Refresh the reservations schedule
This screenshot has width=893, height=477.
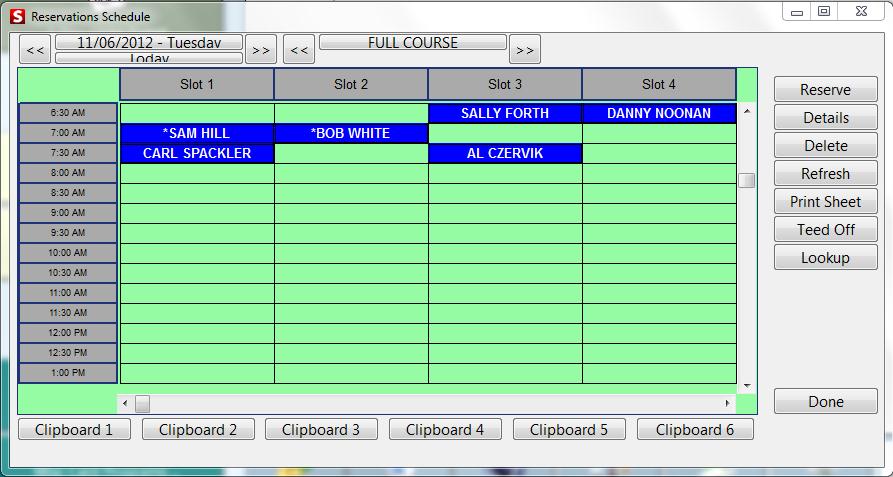click(825, 174)
